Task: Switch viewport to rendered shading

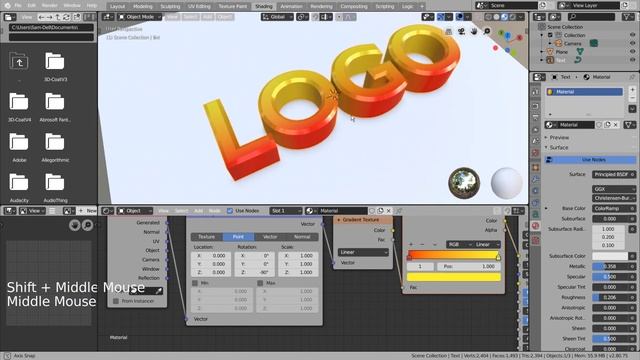Action: [513, 17]
